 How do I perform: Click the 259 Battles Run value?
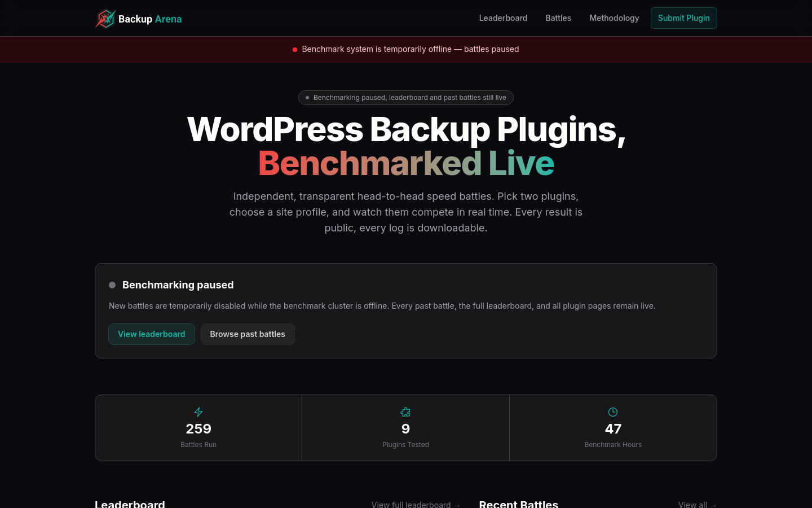coord(198,429)
